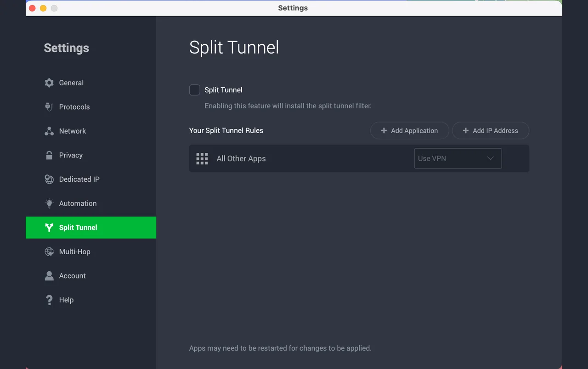Go to the Network section
This screenshot has height=369, width=588.
[91, 131]
